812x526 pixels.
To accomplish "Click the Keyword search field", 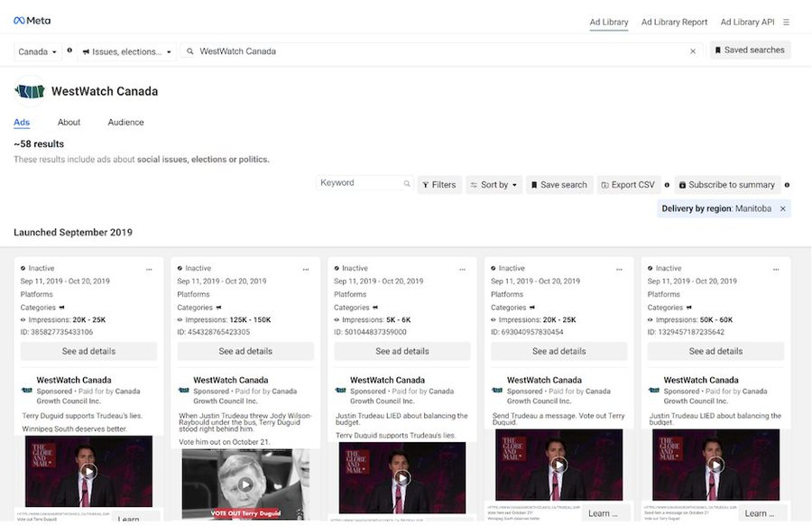I will click(361, 183).
